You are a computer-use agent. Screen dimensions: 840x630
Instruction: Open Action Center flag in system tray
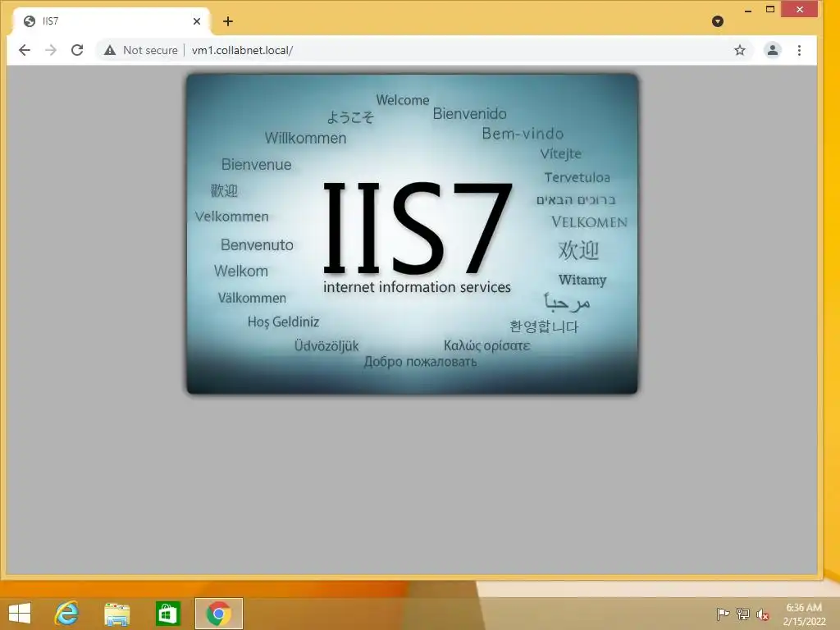pos(723,614)
